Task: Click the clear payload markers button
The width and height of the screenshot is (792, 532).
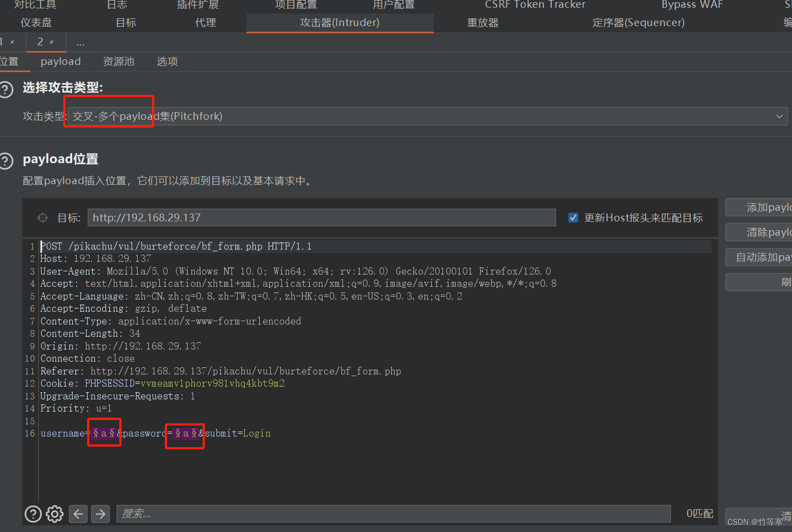Action: (x=759, y=232)
